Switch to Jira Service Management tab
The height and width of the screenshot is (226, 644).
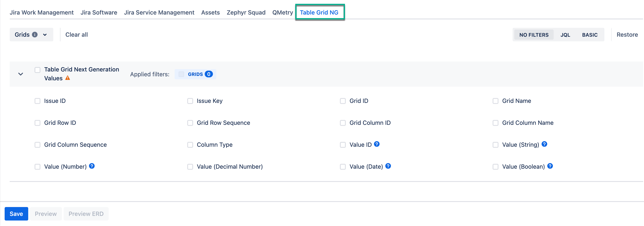coord(159,12)
